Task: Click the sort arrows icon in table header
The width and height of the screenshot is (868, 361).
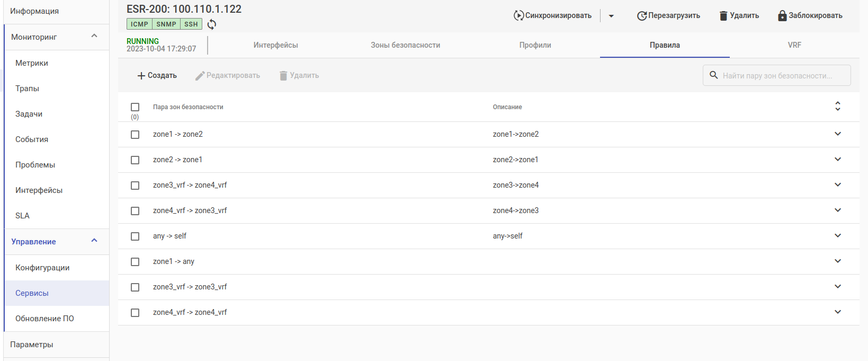Action: coord(838,106)
